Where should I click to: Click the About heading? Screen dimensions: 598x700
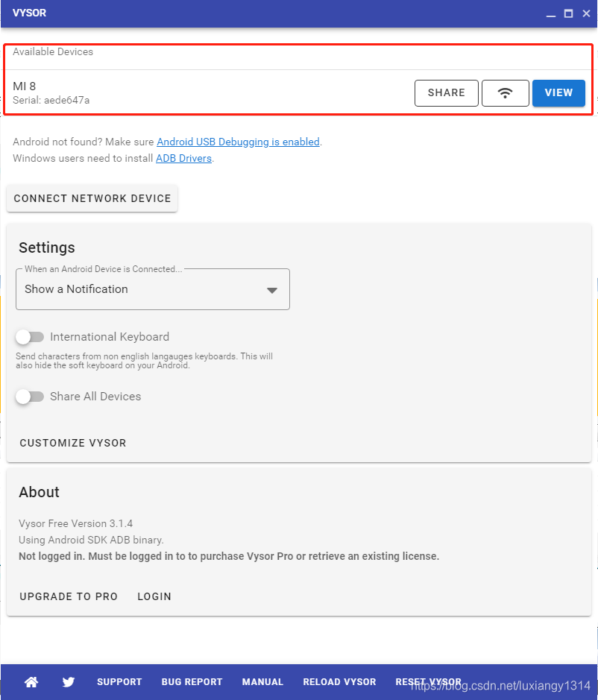39,492
